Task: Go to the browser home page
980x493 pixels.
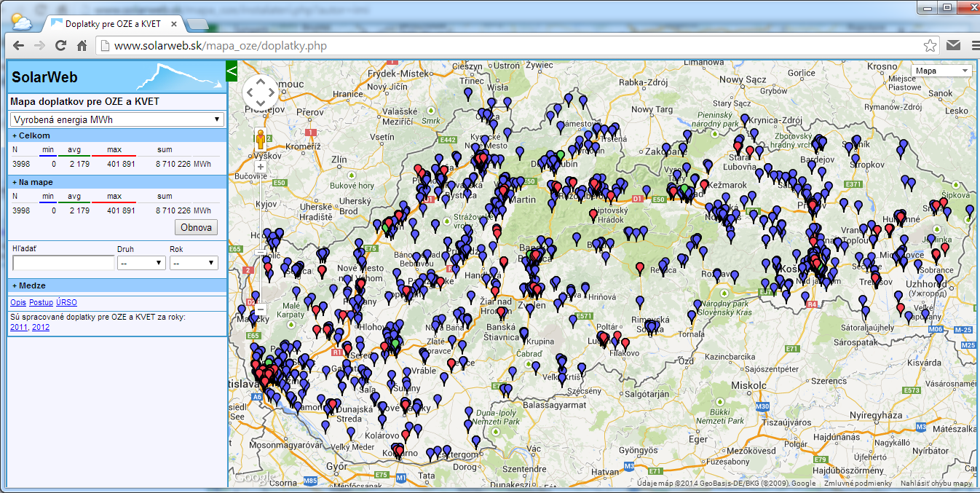Action: point(82,46)
